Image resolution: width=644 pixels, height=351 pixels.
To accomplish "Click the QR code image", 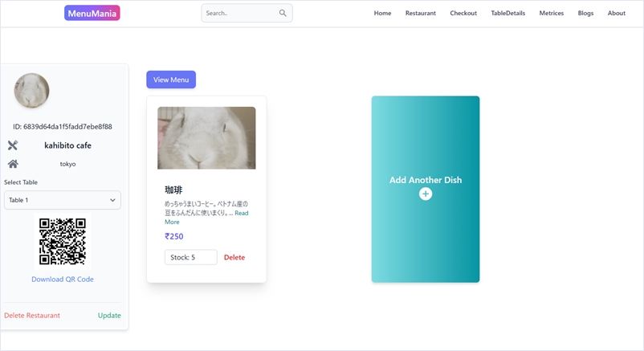I will (x=63, y=242).
